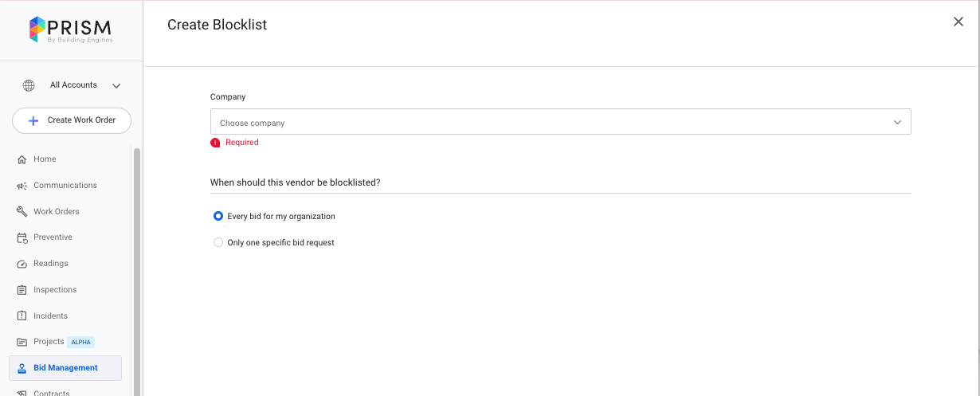Viewport: 980px width, 396px height.
Task: Click the Home house icon in sidebar
Action: [x=22, y=159]
